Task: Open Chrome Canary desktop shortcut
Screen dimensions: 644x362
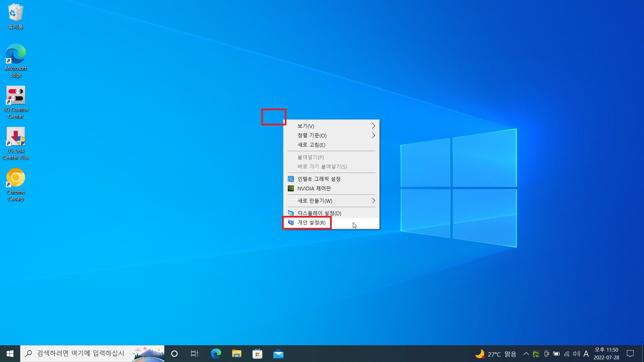Action: coord(15,178)
